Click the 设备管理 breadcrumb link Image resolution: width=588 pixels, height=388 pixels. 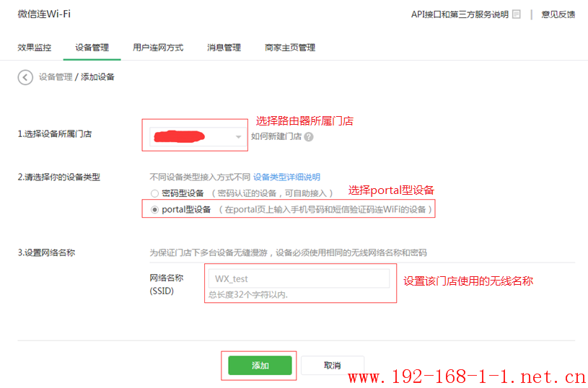coord(56,77)
